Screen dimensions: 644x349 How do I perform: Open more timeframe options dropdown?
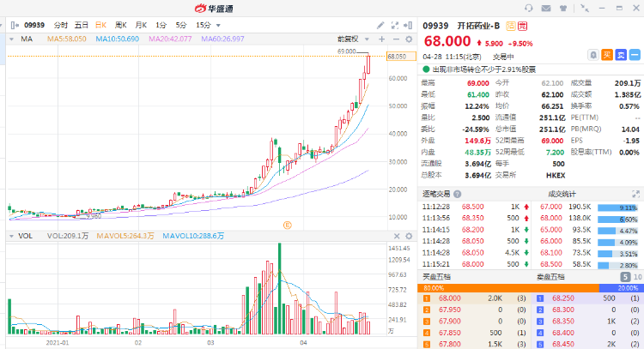[x=218, y=26]
